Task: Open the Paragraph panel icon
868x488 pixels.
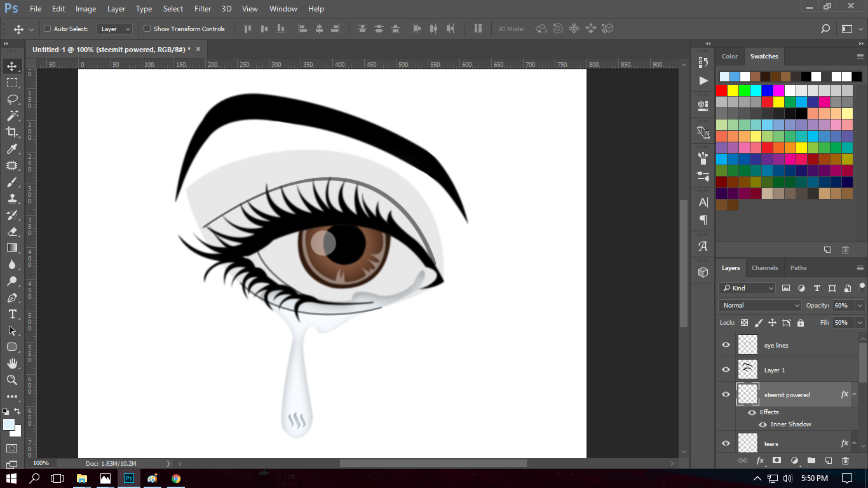Action: click(703, 220)
